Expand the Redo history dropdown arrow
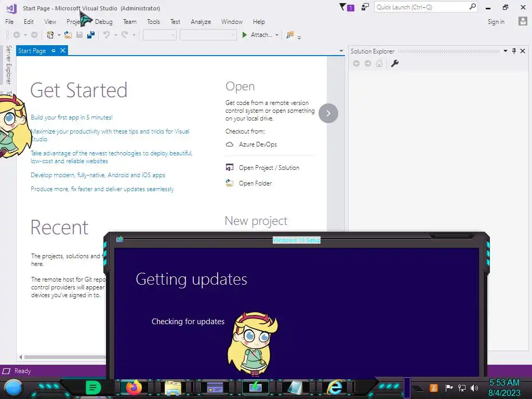The width and height of the screenshot is (532, 399). [134, 35]
